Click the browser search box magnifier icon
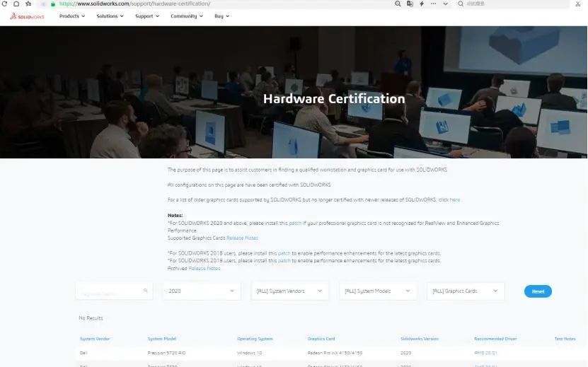The image size is (588, 367). [x=461, y=4]
